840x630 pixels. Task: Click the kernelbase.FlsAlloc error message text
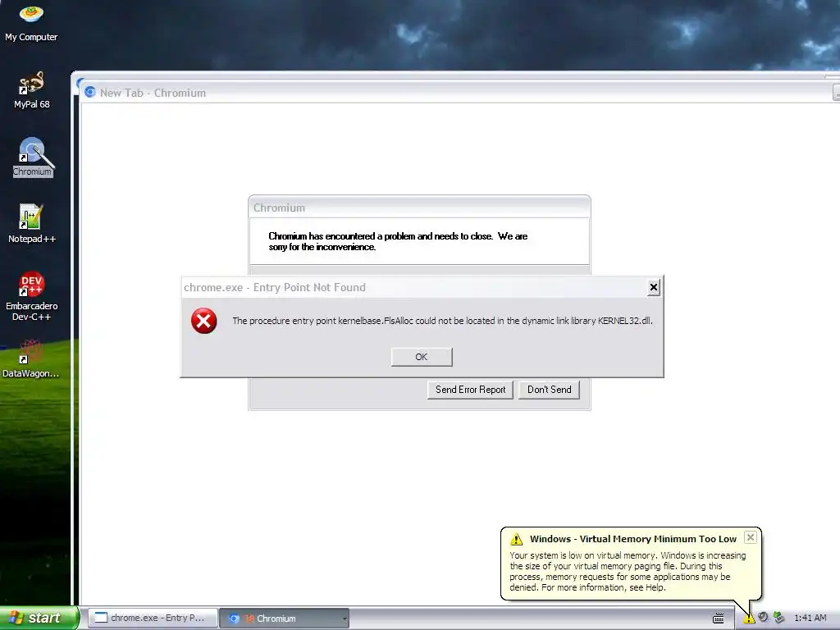coord(442,321)
